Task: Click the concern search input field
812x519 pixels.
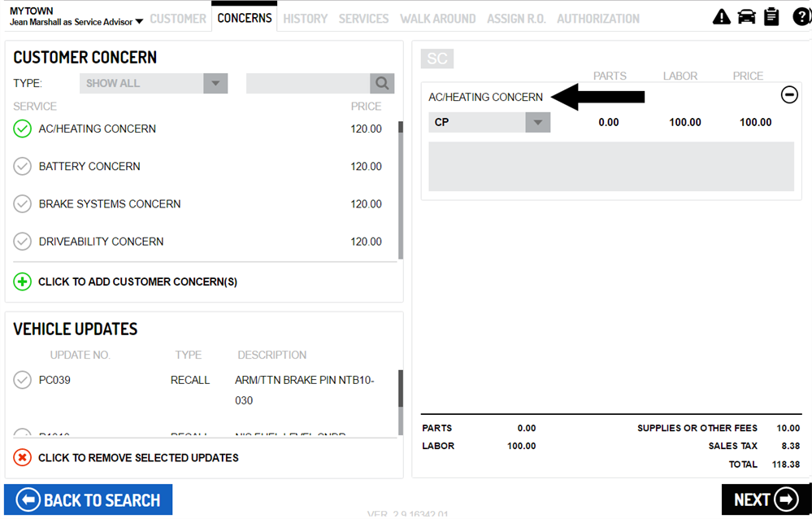Action: click(x=308, y=83)
